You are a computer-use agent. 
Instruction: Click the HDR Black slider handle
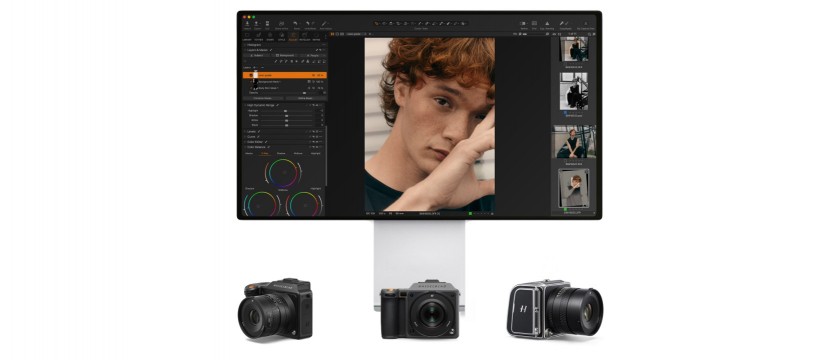pos(287,125)
